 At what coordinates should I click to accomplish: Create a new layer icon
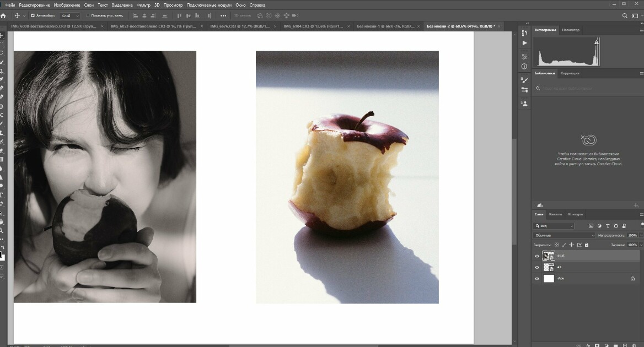pyautogui.click(x=625, y=345)
